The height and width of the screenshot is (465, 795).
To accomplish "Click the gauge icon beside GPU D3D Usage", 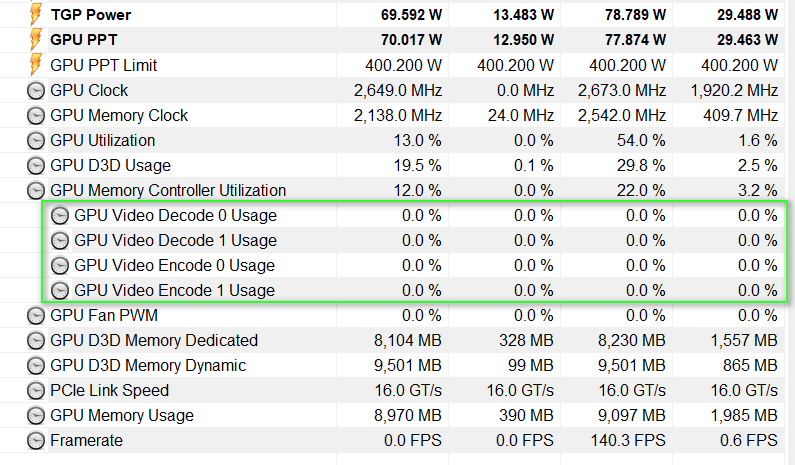I will coord(36,165).
